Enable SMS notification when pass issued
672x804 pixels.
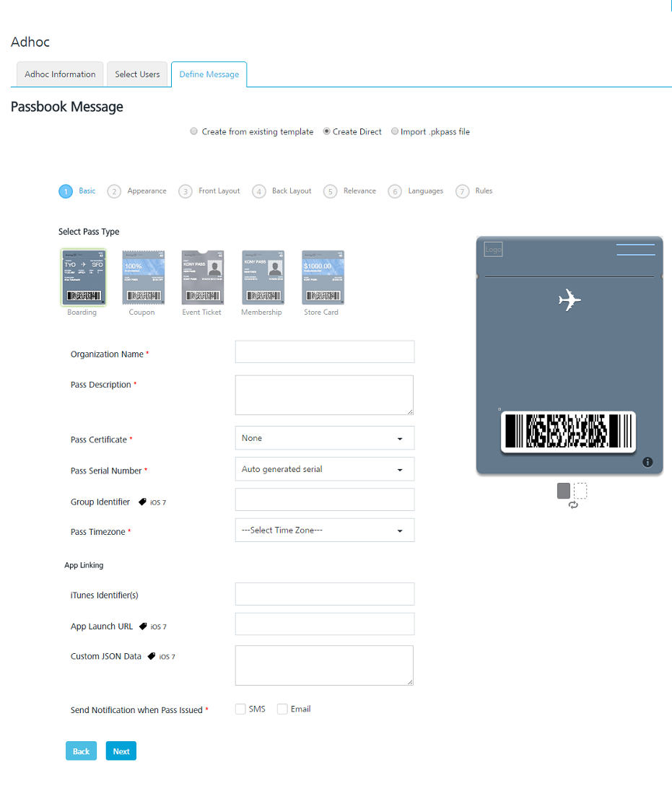pyautogui.click(x=240, y=709)
